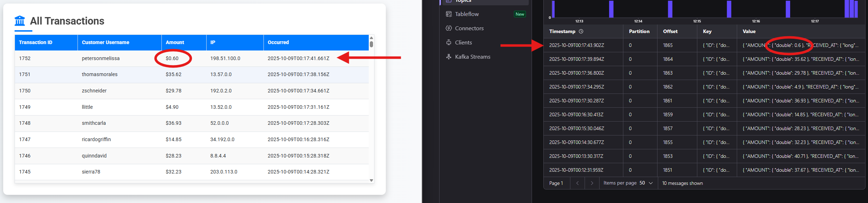Click the Clients sidebar icon
The image size is (868, 203).
pyautogui.click(x=449, y=43)
